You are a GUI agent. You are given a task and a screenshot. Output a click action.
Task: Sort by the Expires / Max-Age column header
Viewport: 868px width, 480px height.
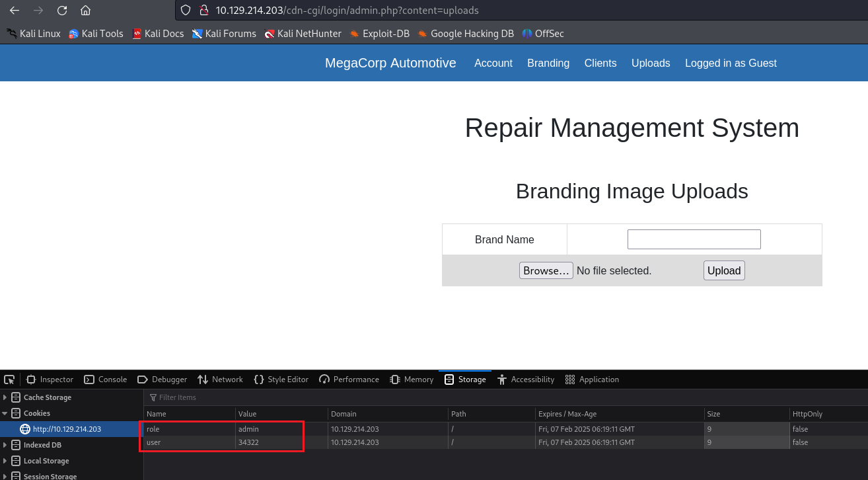[x=620, y=414]
